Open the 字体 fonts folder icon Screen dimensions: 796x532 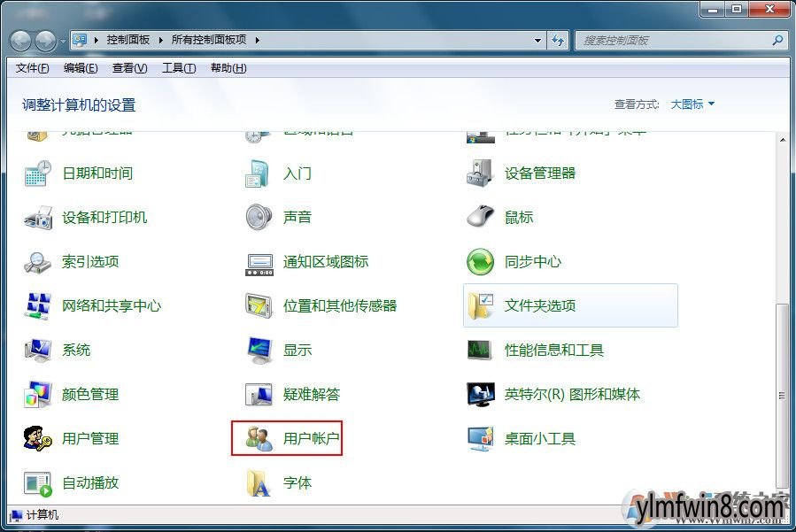tap(259, 482)
